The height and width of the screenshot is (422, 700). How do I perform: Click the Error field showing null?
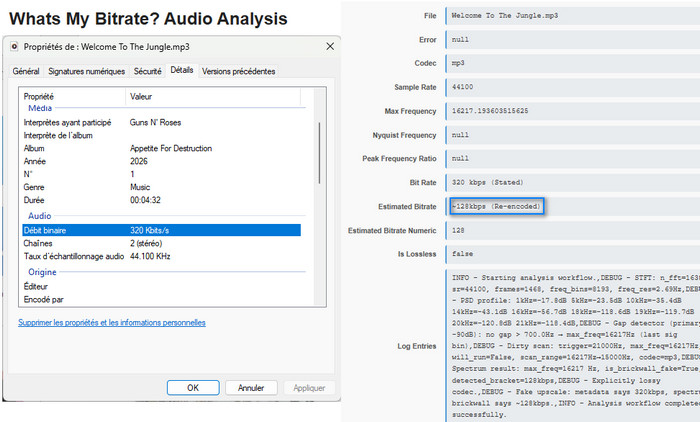coord(573,39)
